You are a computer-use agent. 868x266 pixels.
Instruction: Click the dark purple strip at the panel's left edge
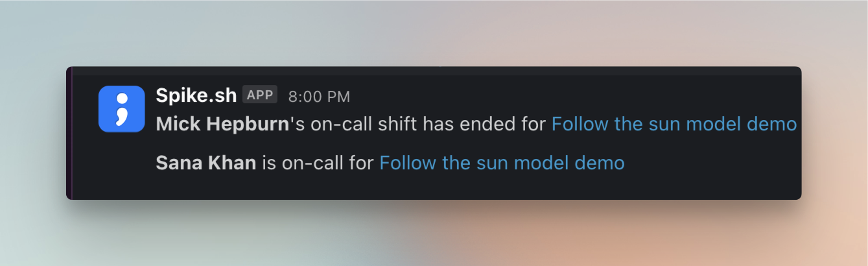69,133
